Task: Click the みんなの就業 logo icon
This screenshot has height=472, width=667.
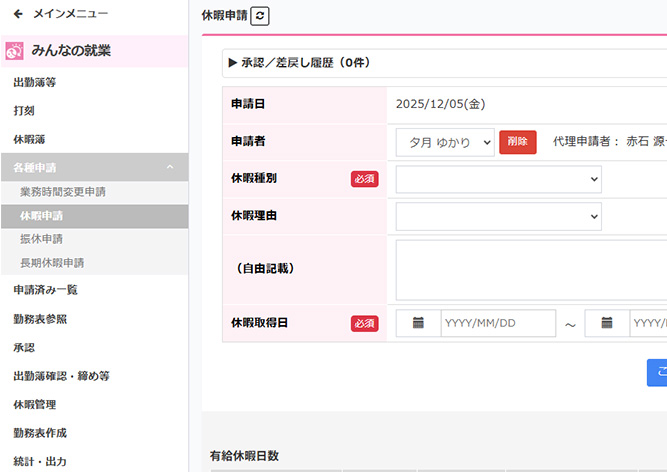Action: (15, 51)
